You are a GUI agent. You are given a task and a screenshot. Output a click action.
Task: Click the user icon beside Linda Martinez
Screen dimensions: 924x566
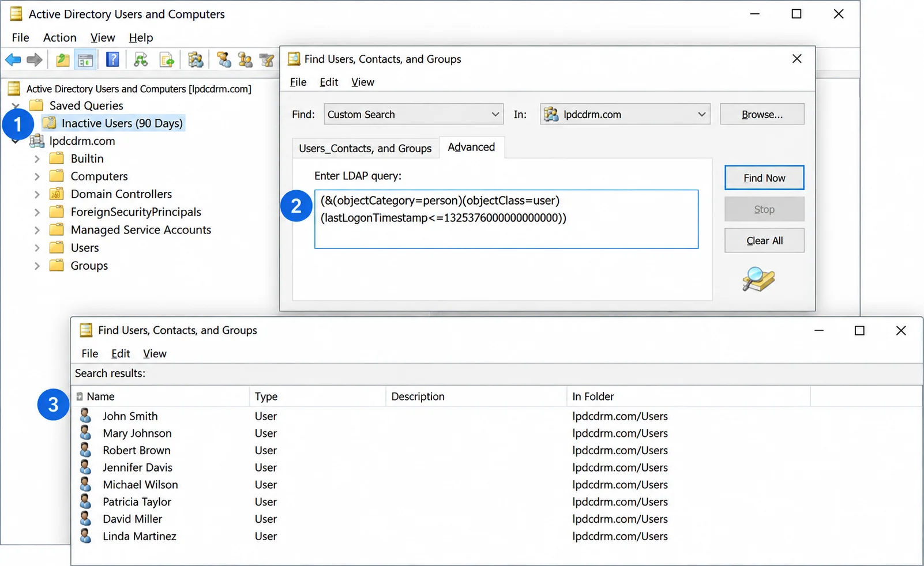[x=85, y=536]
